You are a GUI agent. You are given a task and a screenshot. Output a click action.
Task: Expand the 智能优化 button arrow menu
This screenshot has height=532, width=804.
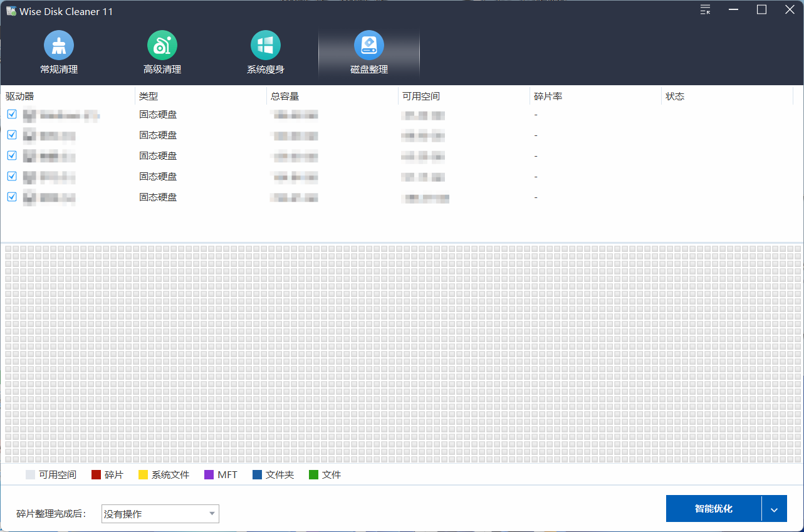click(774, 509)
